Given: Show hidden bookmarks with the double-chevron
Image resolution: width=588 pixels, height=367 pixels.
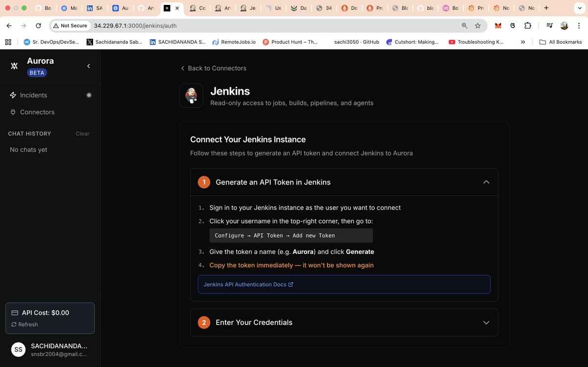Looking at the screenshot, I should (x=523, y=42).
